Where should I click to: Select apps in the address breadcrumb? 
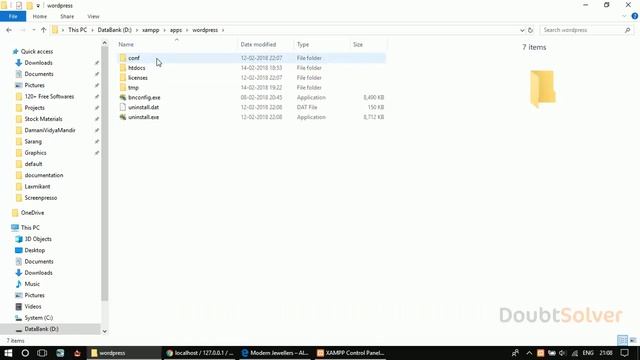(x=176, y=30)
